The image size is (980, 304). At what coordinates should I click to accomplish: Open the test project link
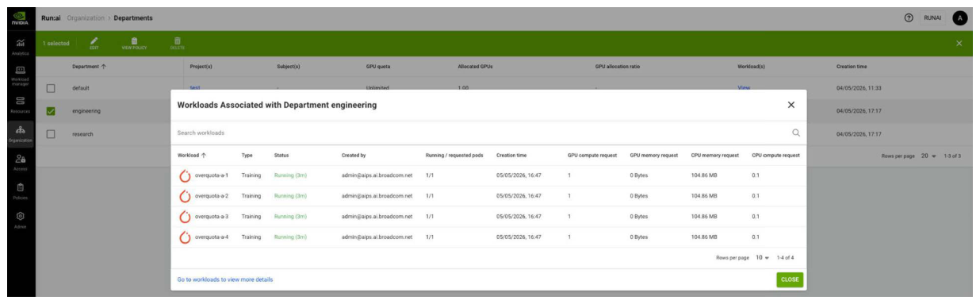(194, 88)
